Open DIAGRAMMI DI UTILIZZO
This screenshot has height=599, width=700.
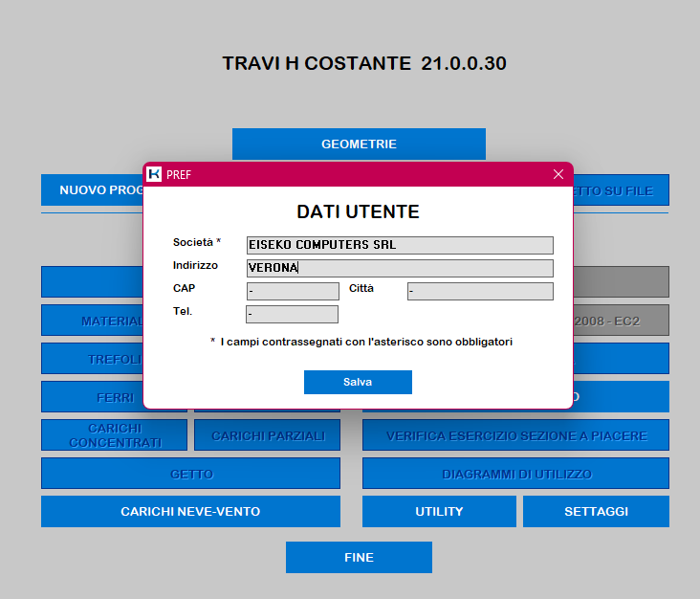click(x=515, y=474)
